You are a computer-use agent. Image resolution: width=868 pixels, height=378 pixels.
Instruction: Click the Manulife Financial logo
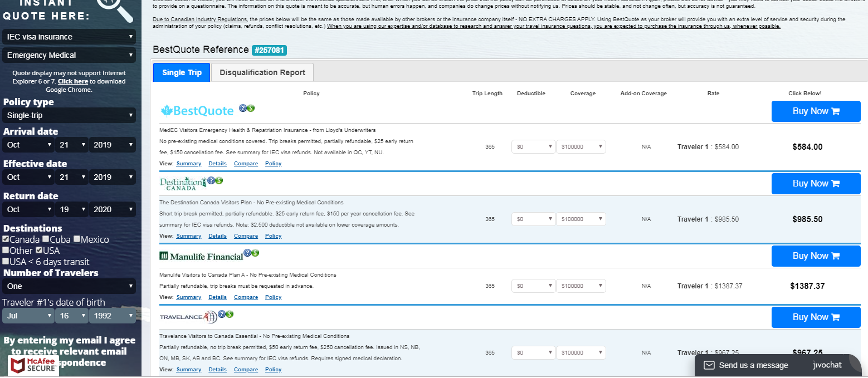[x=201, y=256]
